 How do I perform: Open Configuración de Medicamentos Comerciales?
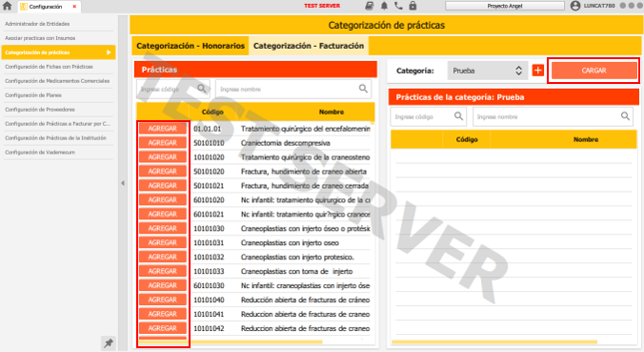(57, 81)
